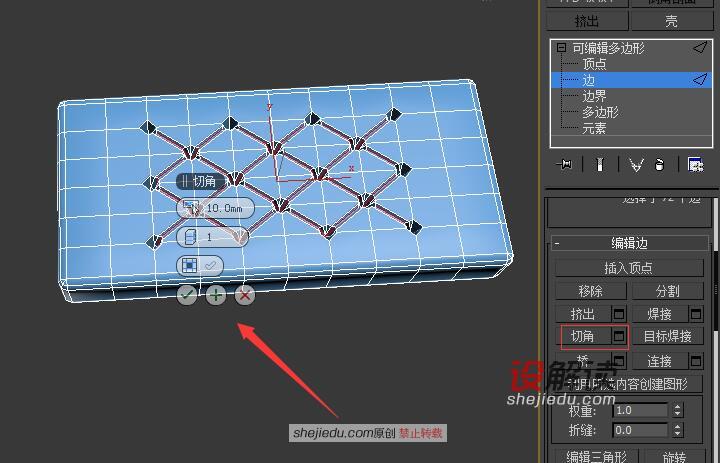Confirm chamfer with the green checkmark
Image resolution: width=720 pixels, height=463 pixels.
[x=187, y=295]
